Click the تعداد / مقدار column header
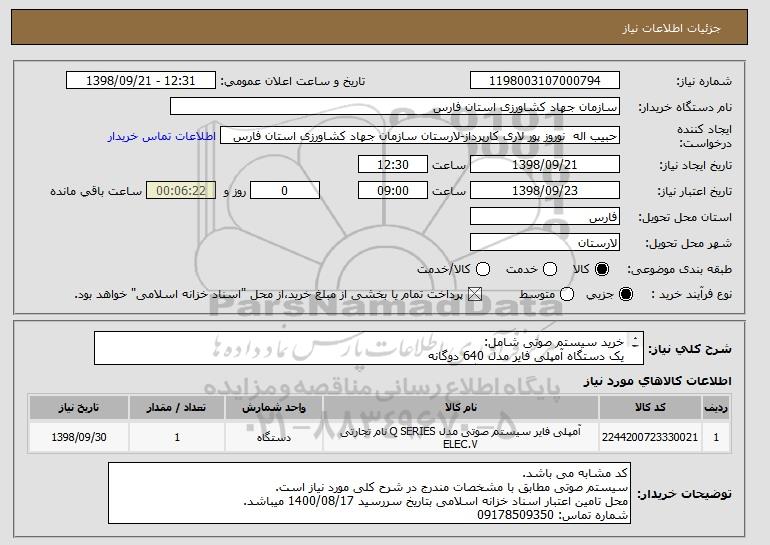This screenshot has width=770, height=545. [177, 407]
